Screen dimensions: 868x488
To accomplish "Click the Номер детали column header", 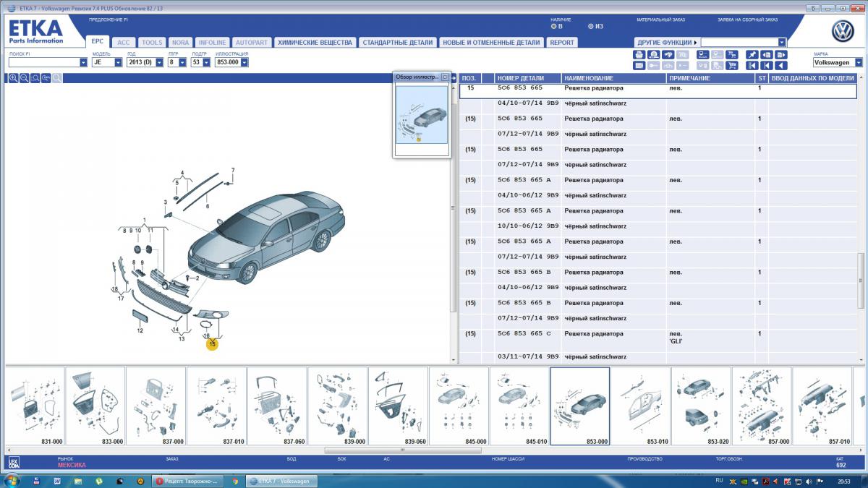I will [x=529, y=78].
